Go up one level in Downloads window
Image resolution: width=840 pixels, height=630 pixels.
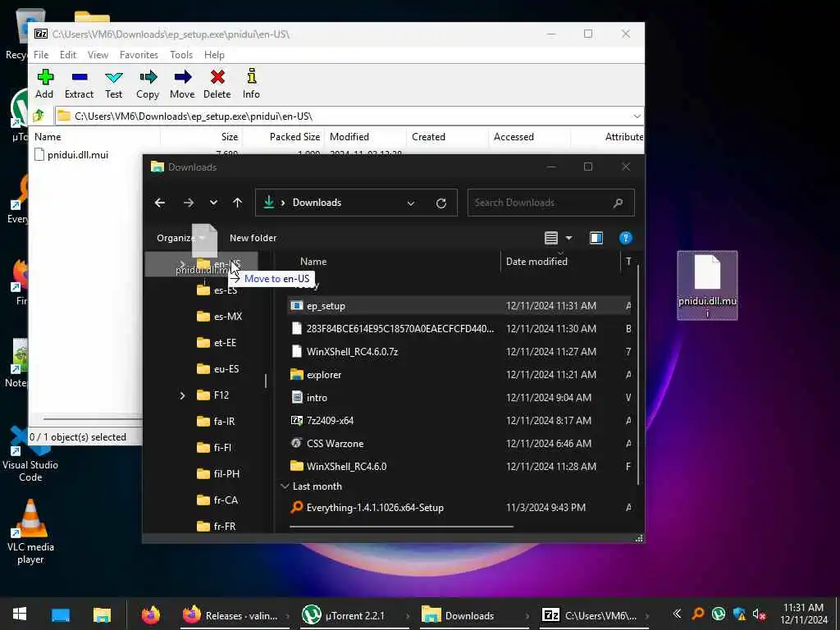click(x=237, y=203)
